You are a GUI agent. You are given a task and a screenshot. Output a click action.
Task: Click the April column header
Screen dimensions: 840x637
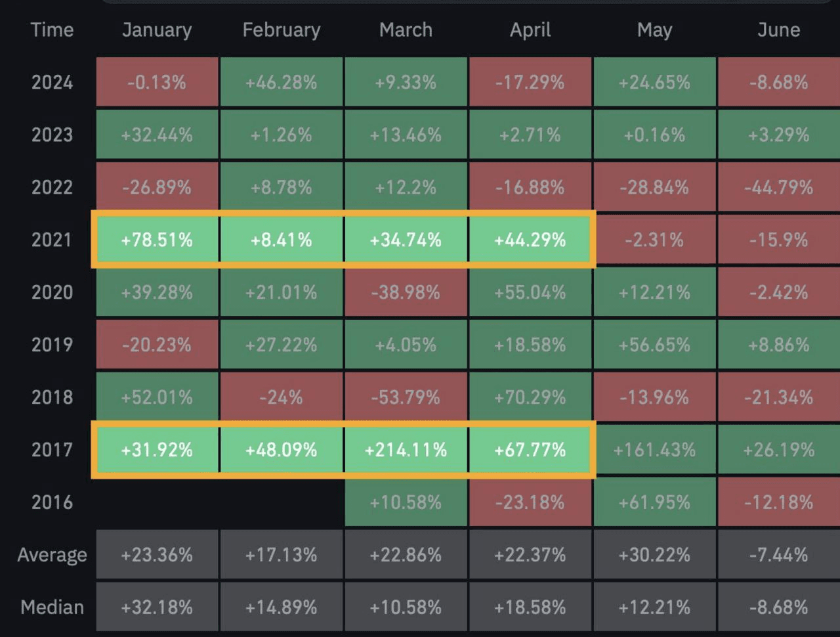point(530,30)
